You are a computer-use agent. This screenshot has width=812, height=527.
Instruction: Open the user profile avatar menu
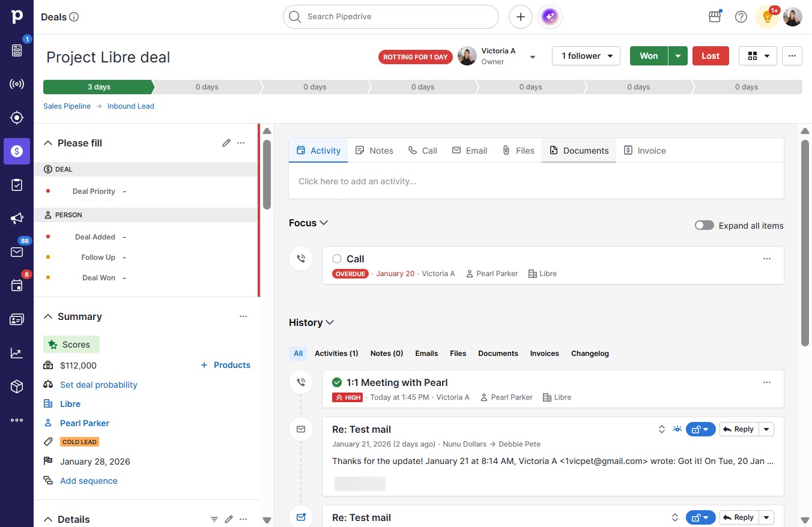pos(793,17)
